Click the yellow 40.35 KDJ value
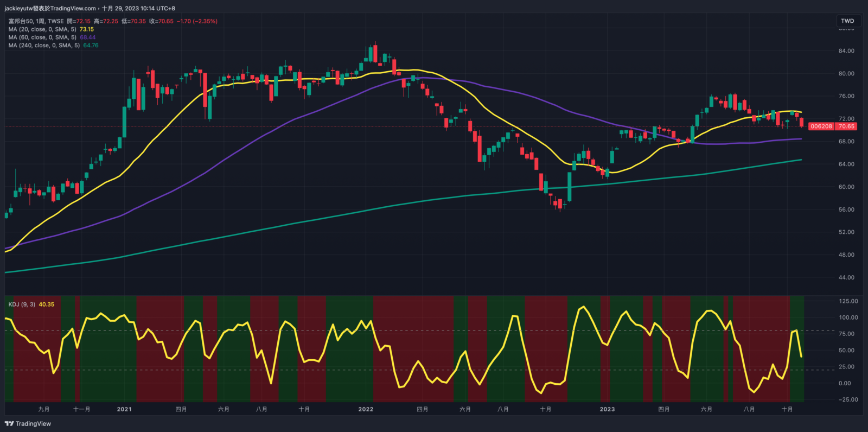The width and height of the screenshot is (868, 432). [x=47, y=304]
